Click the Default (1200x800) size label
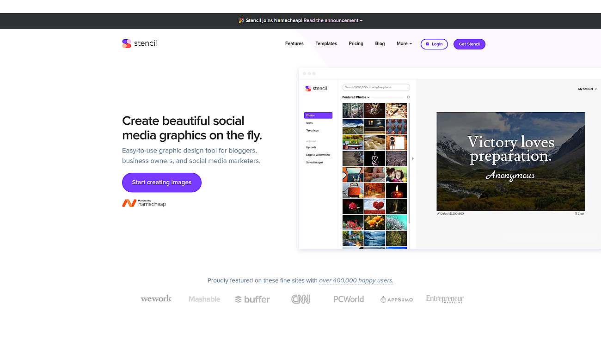This screenshot has height=364, width=601. pyautogui.click(x=452, y=214)
